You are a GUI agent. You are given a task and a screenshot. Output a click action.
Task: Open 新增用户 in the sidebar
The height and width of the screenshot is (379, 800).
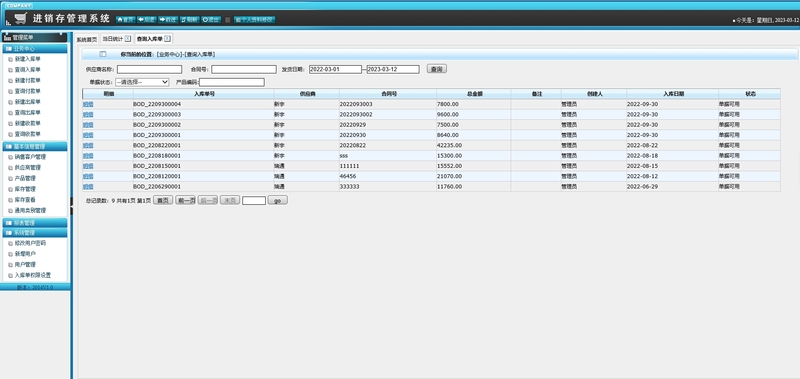(x=25, y=254)
